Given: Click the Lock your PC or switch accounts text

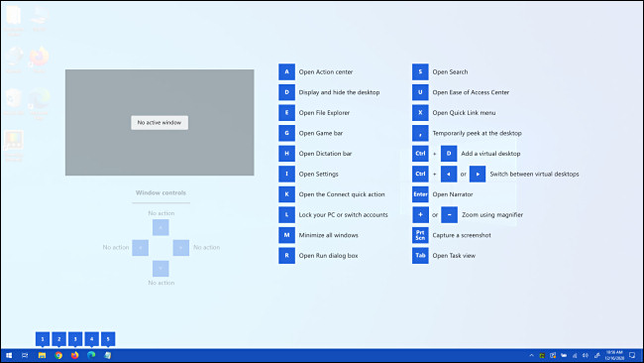Looking at the screenshot, I should pos(344,214).
